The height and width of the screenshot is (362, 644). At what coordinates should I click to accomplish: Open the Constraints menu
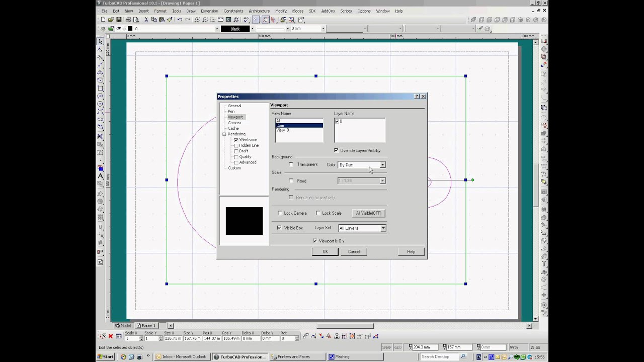[233, 11]
